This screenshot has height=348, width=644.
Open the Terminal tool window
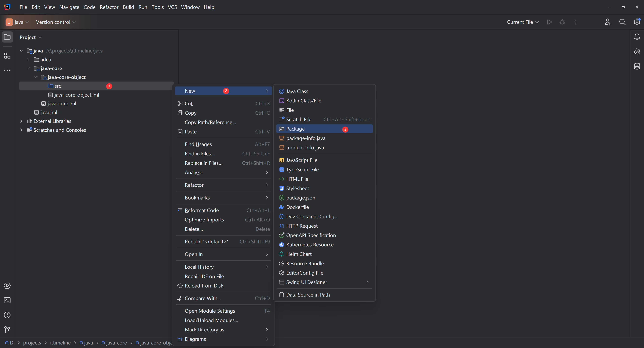click(x=7, y=300)
